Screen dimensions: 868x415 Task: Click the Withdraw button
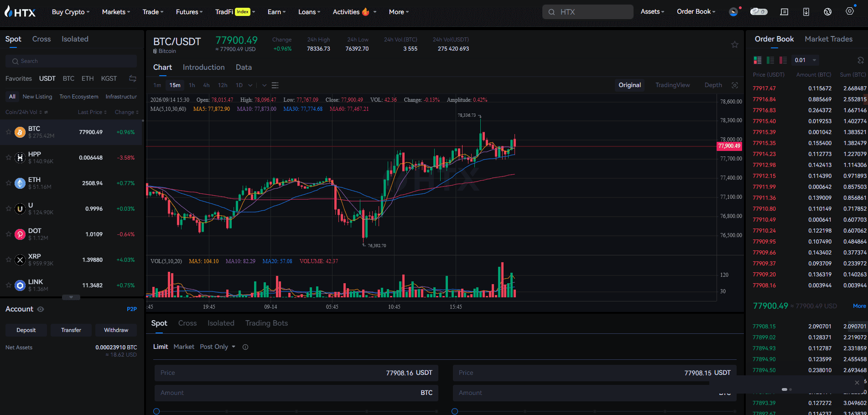point(116,330)
